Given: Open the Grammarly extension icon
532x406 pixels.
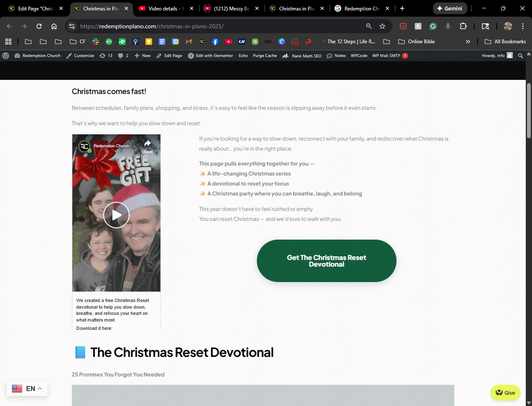Looking at the screenshot, I should coord(433,26).
